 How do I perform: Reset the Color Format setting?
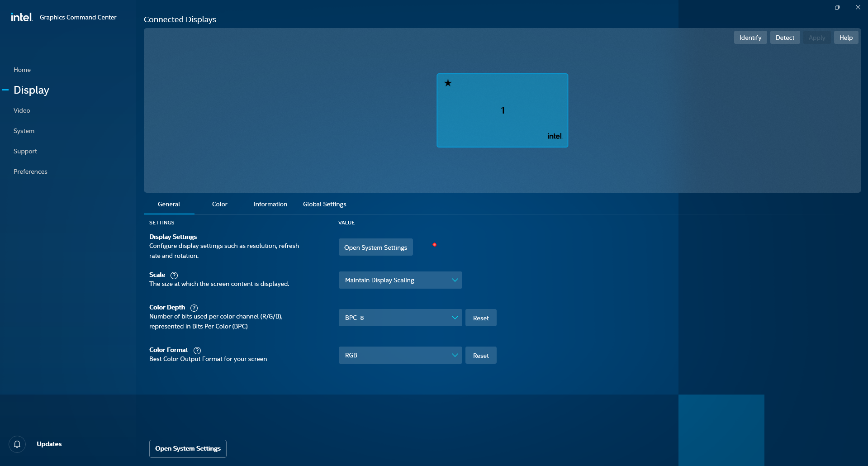(x=481, y=355)
